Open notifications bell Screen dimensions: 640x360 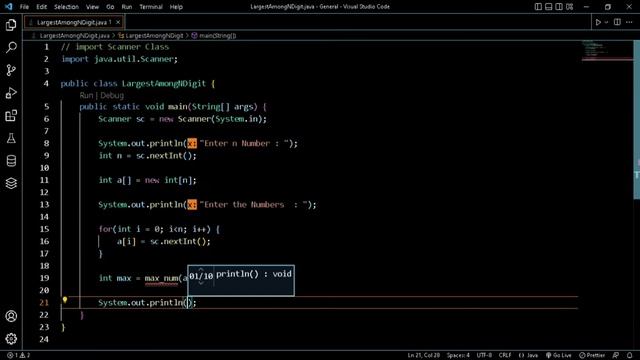[630, 356]
